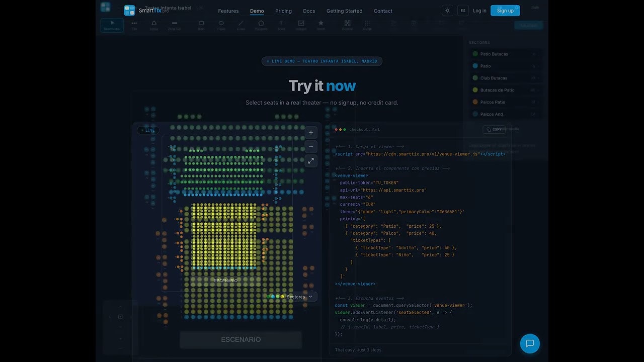
Task: Toggle the light/dark theme sun icon
Action: click(447, 11)
